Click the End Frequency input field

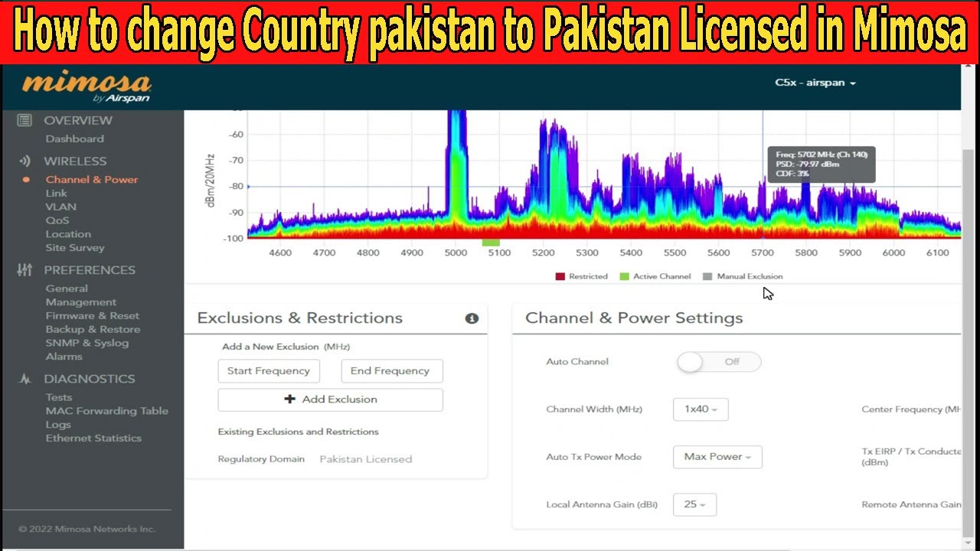[x=392, y=371]
